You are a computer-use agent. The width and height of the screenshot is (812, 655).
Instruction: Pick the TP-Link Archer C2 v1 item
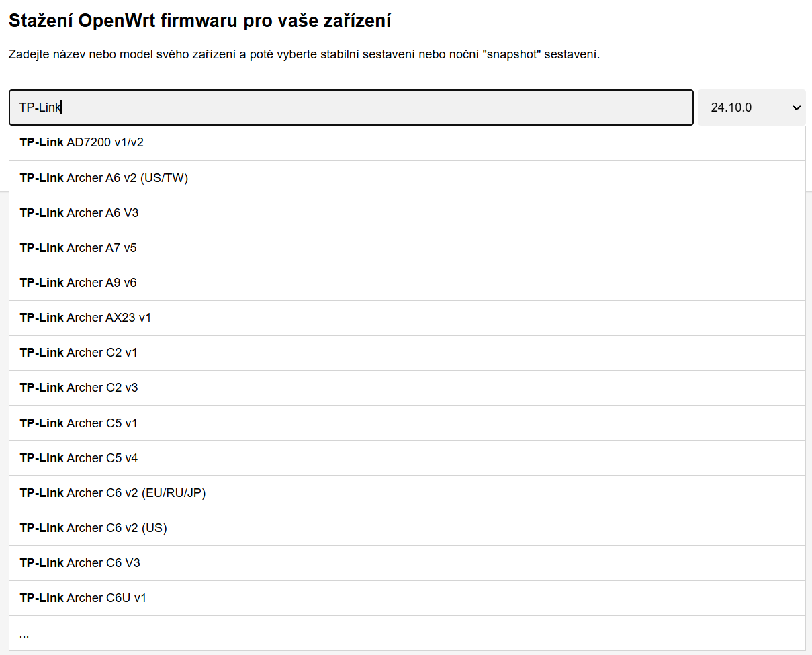(79, 353)
